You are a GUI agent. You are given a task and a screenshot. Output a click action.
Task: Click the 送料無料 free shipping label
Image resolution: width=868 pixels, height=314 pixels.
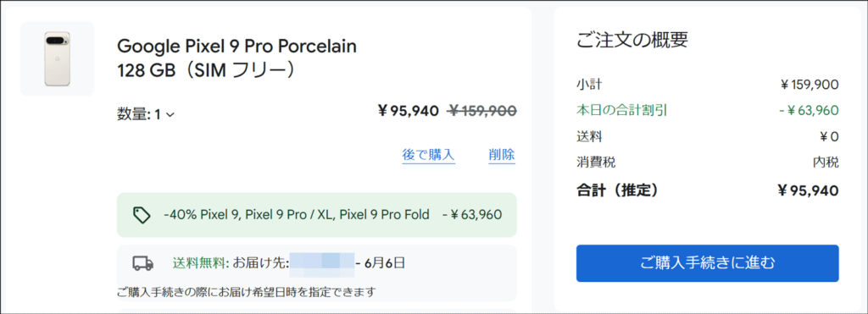click(200, 262)
